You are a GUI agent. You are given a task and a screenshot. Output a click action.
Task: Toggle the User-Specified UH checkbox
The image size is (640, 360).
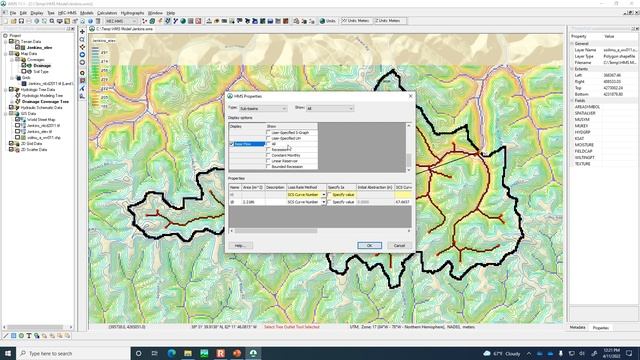(268, 138)
